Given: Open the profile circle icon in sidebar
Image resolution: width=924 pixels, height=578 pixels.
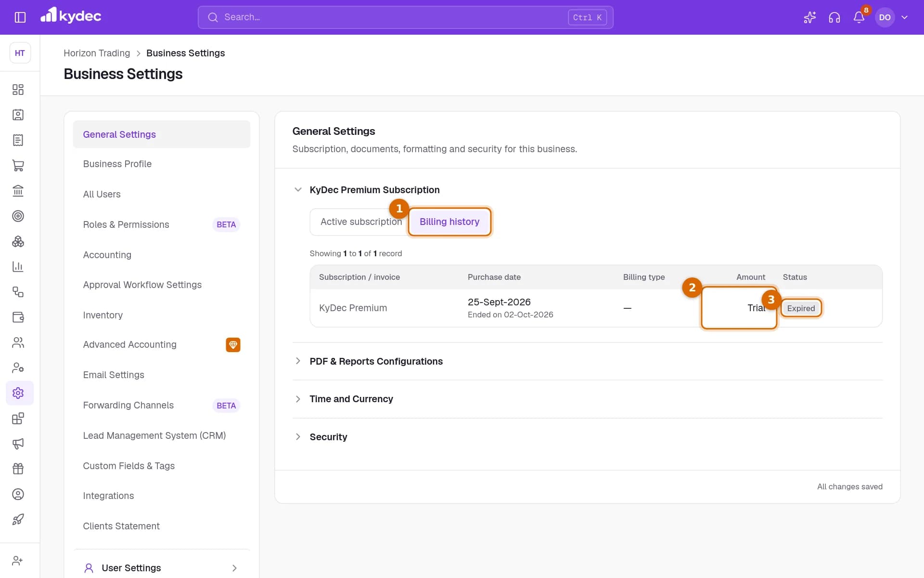Looking at the screenshot, I should tap(18, 494).
